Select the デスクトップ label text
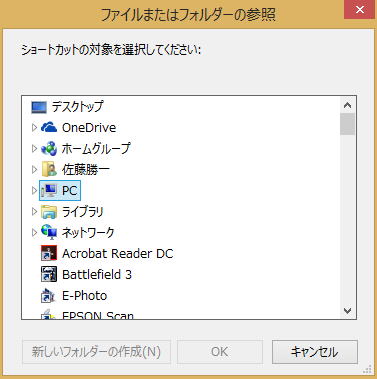Viewport: 377px width, 379px height. (77, 107)
